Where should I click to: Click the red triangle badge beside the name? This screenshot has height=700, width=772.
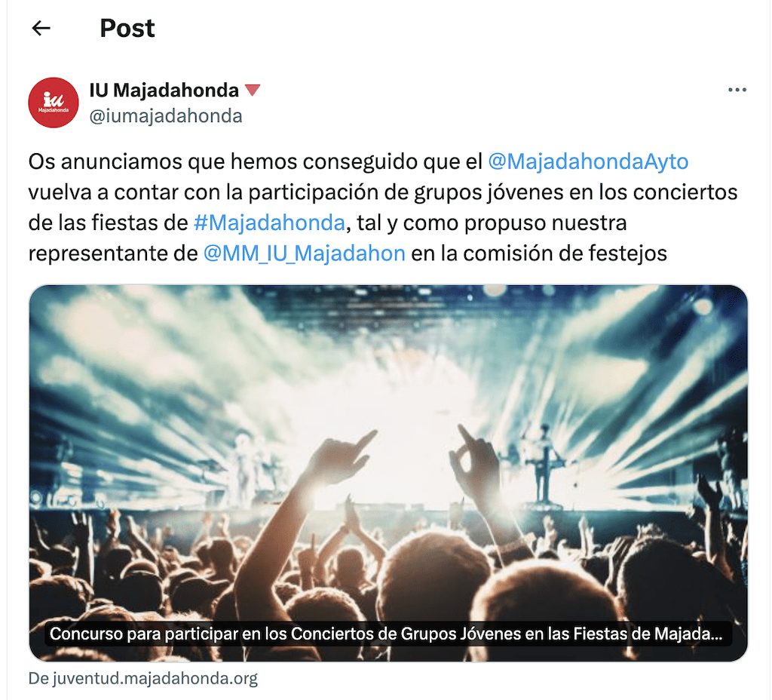click(252, 91)
